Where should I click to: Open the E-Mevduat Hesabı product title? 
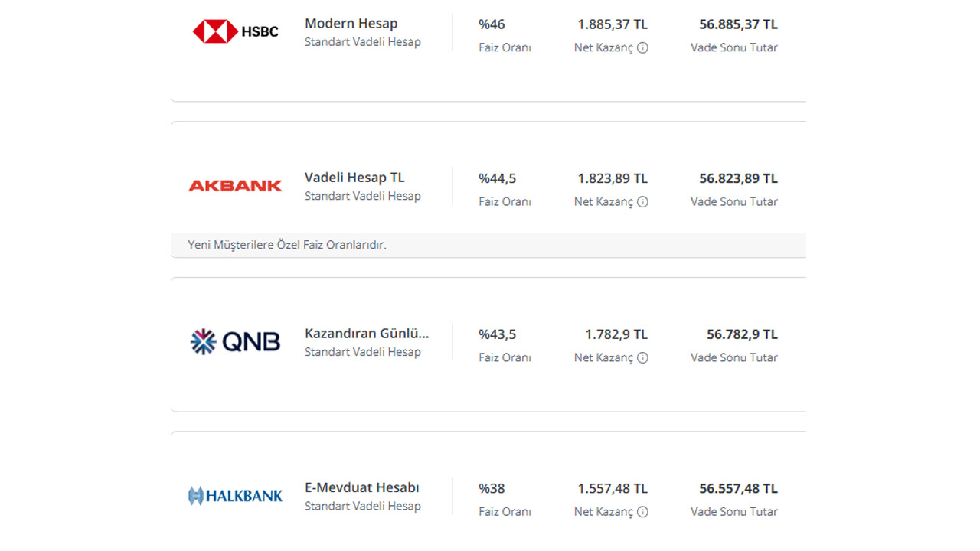(362, 487)
